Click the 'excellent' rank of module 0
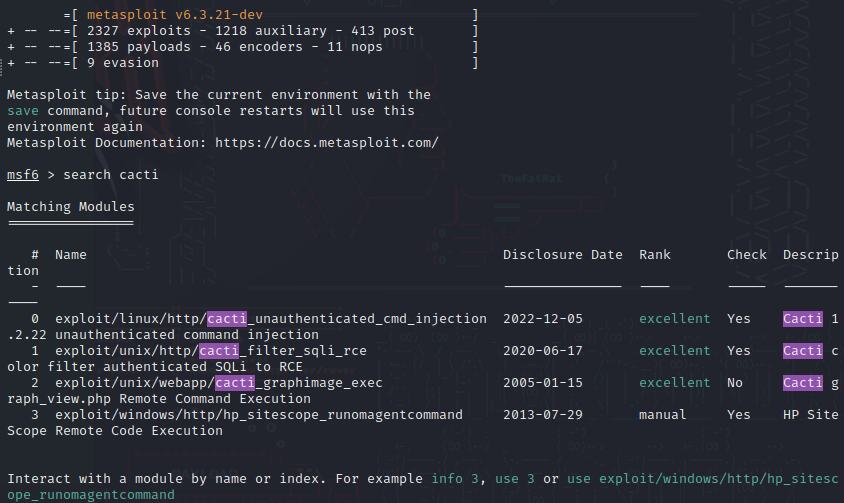Image resolution: width=844 pixels, height=503 pixels. point(674,319)
